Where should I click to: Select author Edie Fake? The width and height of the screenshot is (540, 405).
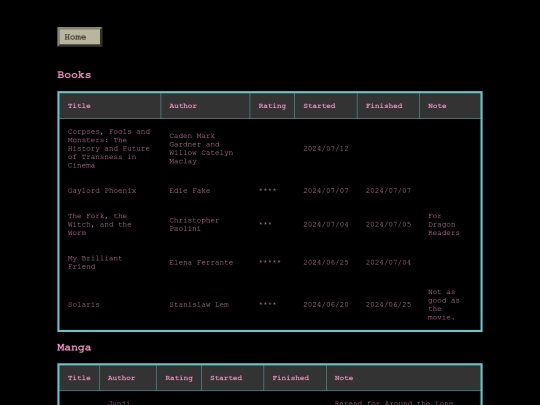[x=189, y=190]
